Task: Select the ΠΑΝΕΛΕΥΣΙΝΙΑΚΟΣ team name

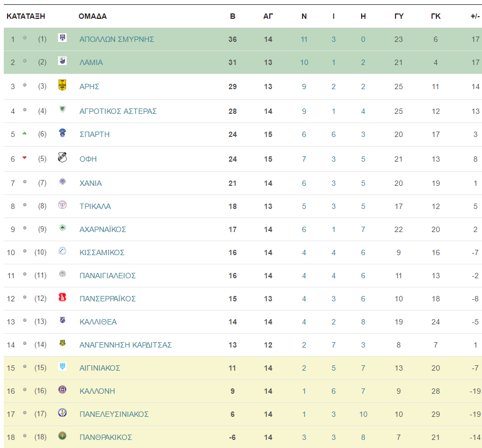Action: [x=114, y=414]
